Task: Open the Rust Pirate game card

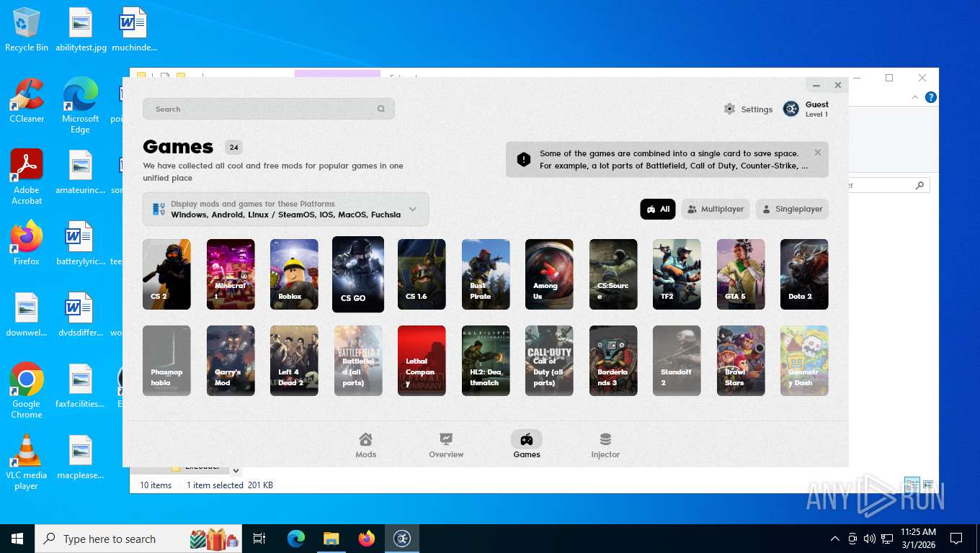Action: click(486, 274)
